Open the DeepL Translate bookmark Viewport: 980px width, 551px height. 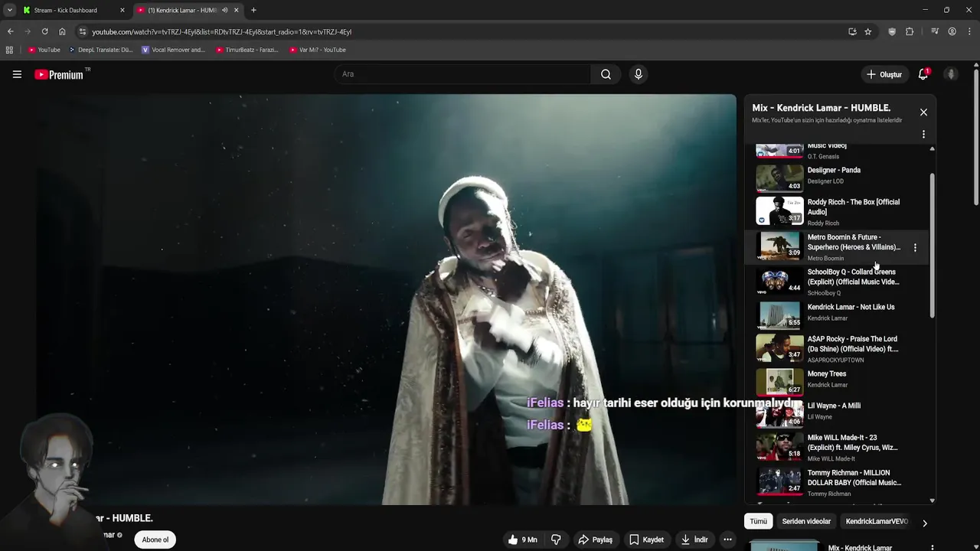(x=100, y=50)
